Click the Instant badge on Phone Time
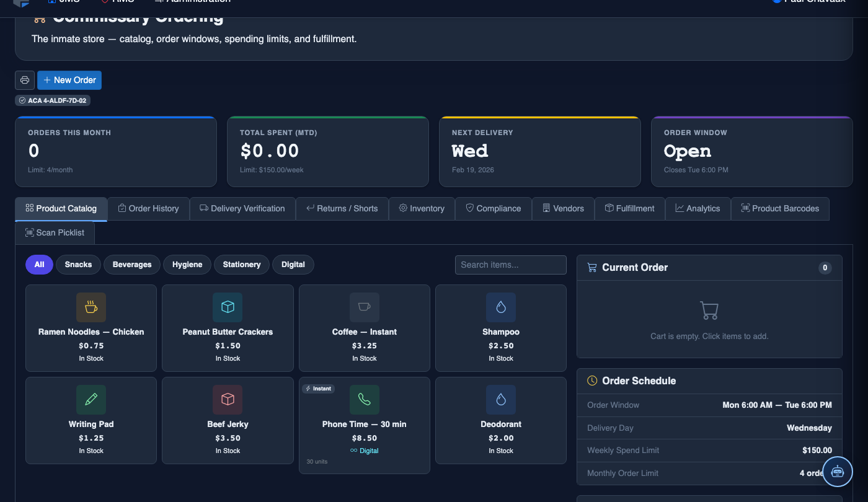The width and height of the screenshot is (868, 502). tap(318, 389)
